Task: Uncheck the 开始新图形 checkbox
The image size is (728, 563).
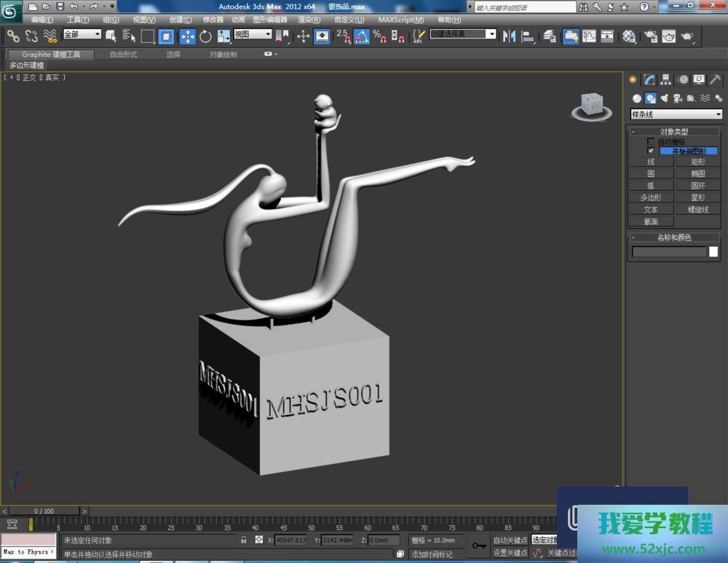Action: (x=651, y=151)
